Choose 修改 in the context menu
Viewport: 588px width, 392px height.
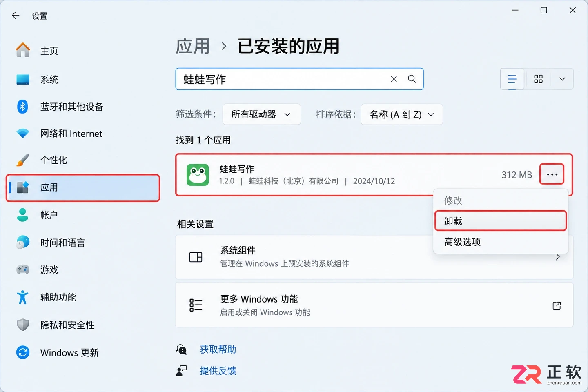coord(453,200)
